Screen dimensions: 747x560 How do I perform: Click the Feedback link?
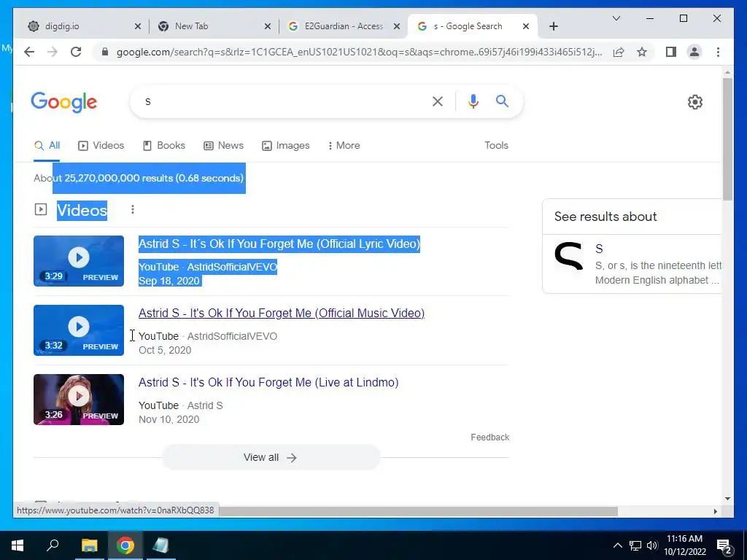(x=489, y=437)
